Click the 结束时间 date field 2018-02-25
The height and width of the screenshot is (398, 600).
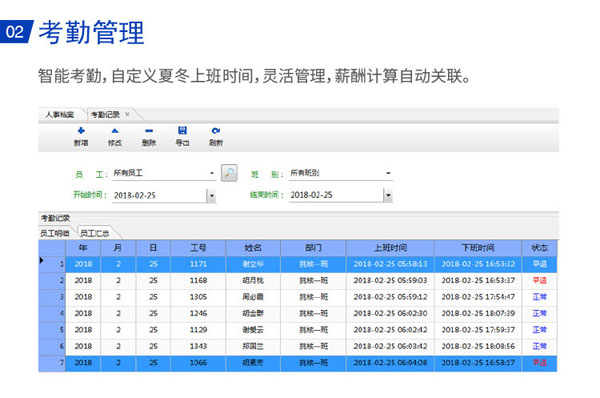[336, 195]
